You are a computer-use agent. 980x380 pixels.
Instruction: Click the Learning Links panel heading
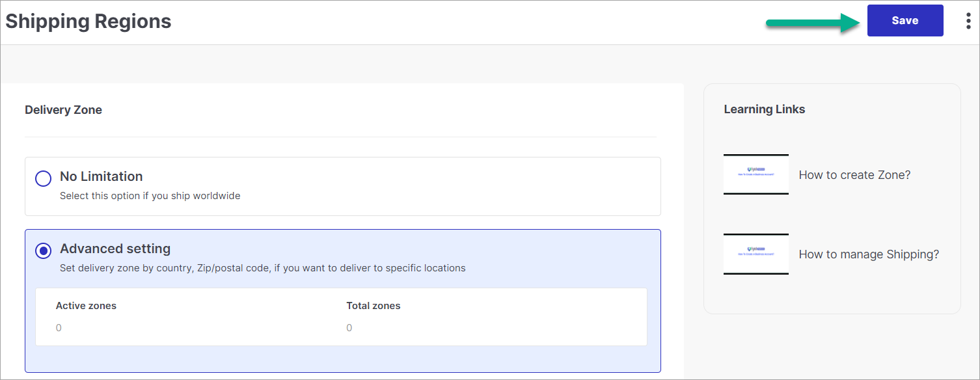765,109
